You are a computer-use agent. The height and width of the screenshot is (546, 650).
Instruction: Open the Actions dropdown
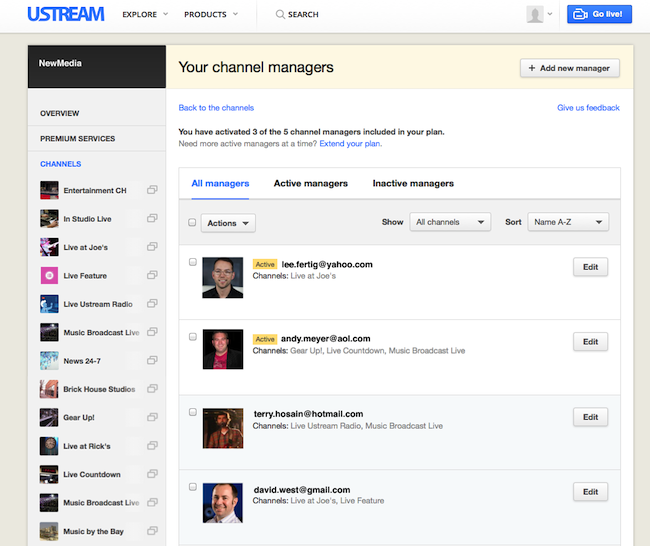(228, 223)
